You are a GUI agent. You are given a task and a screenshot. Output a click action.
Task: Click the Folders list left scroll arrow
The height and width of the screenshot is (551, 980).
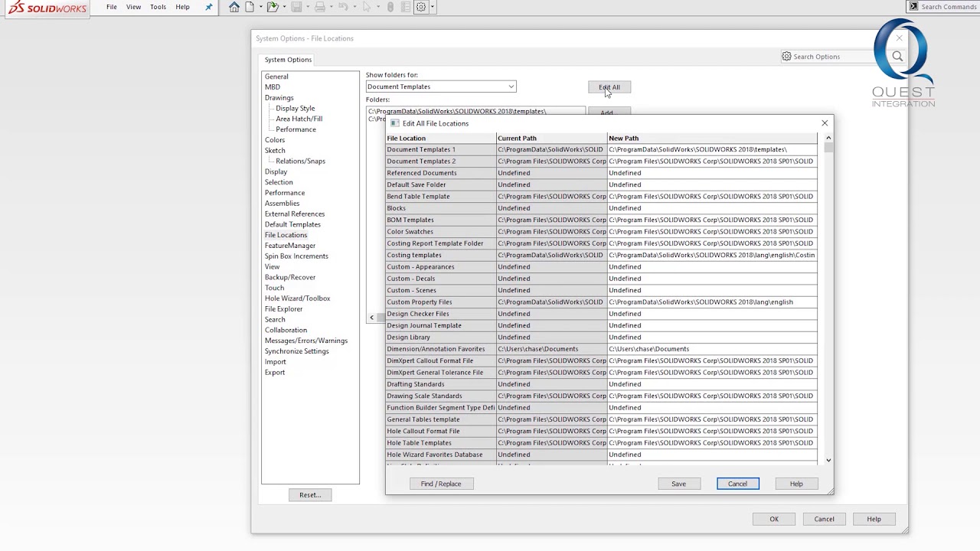click(x=372, y=318)
